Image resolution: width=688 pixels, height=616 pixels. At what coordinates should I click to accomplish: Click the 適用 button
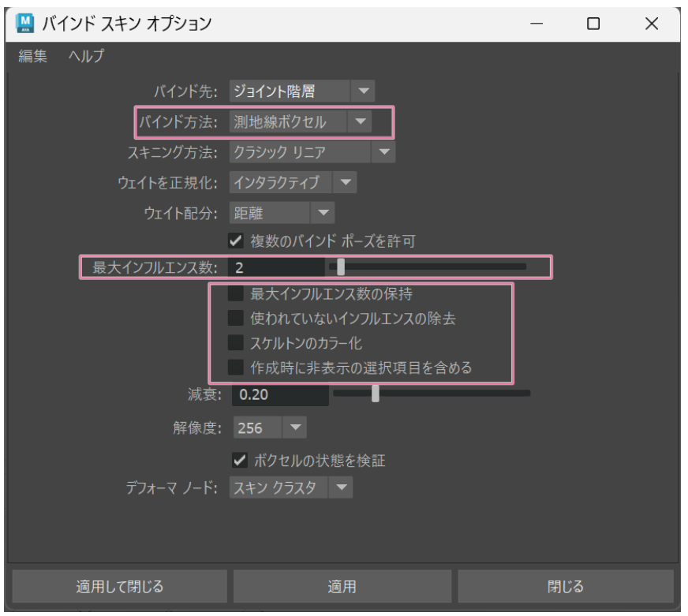pyautogui.click(x=343, y=586)
